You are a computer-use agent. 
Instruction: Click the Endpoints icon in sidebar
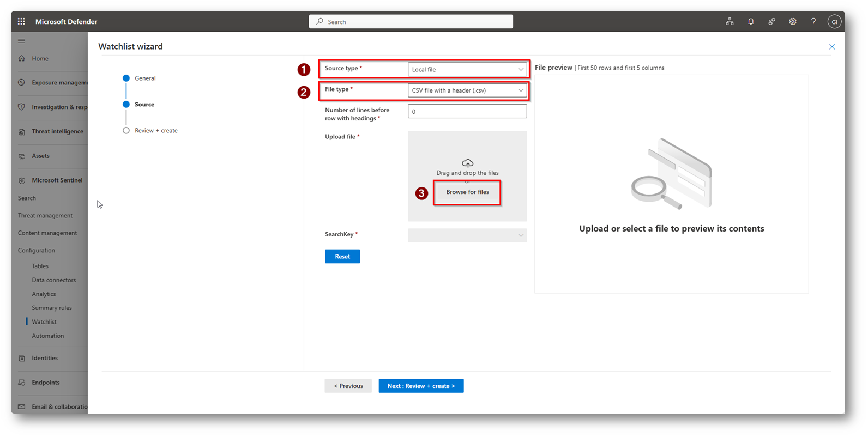tap(22, 383)
